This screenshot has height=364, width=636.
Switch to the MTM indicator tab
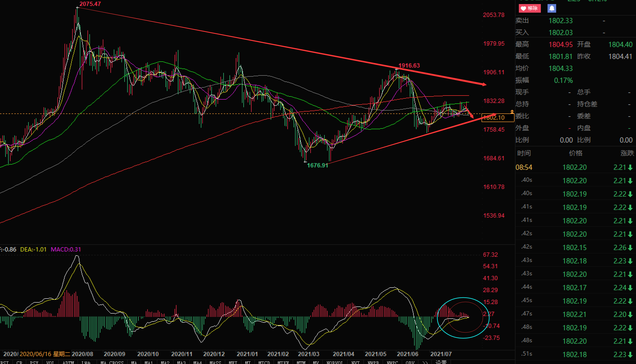(x=301, y=362)
